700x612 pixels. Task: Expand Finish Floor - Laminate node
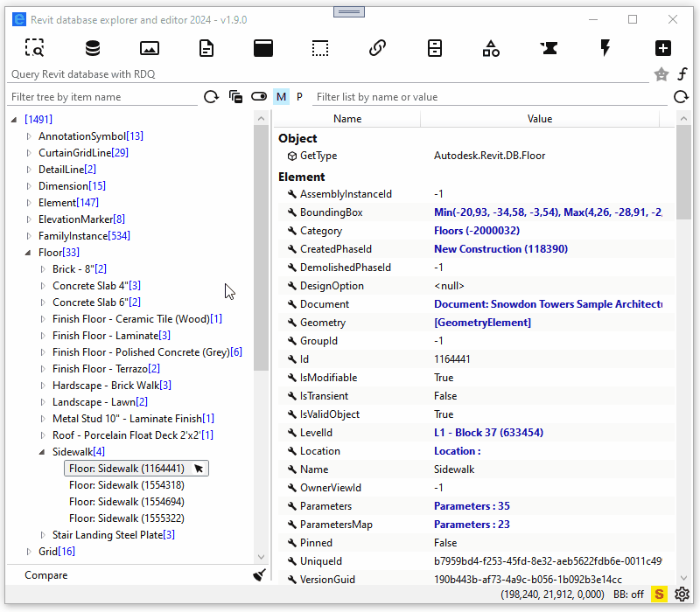point(42,336)
